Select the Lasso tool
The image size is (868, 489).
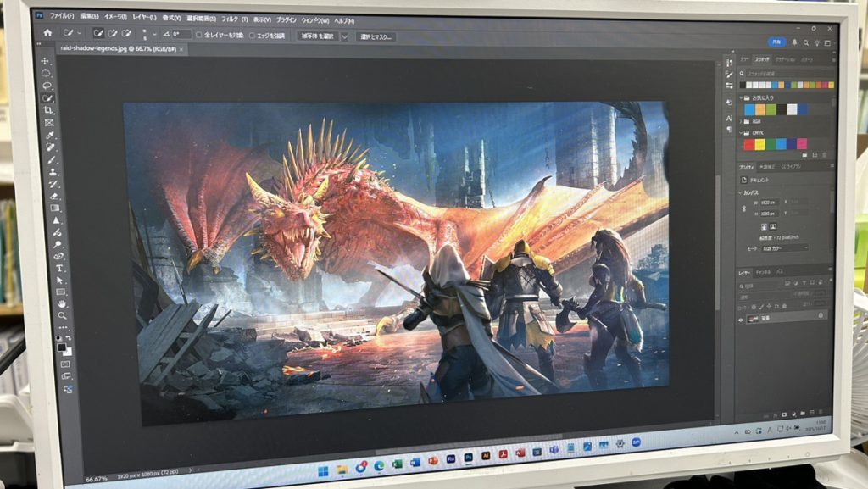click(x=47, y=86)
